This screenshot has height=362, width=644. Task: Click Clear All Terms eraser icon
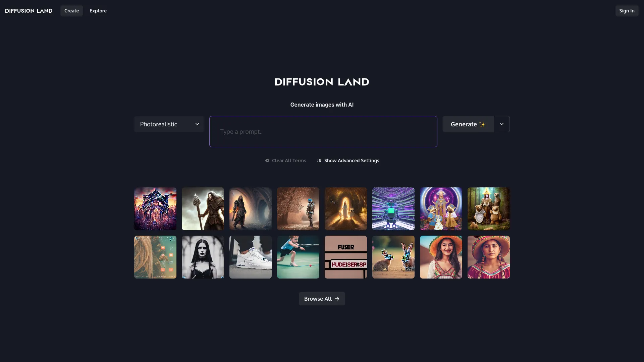pyautogui.click(x=267, y=161)
